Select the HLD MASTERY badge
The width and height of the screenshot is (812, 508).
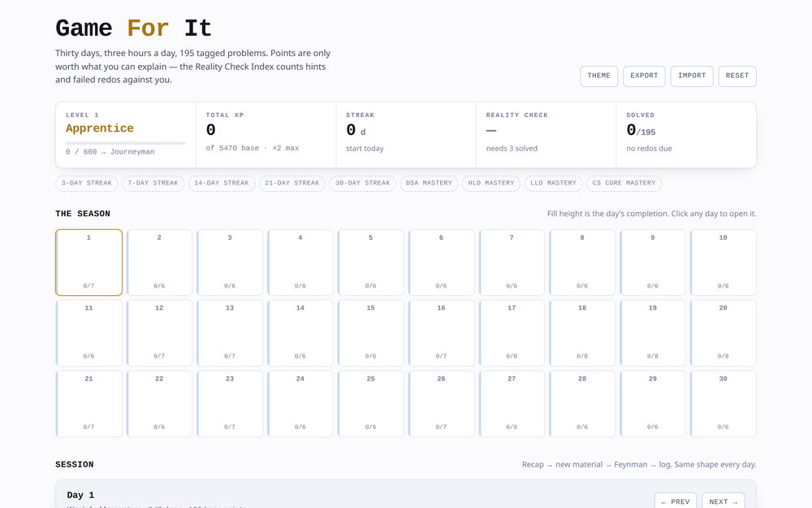point(491,184)
